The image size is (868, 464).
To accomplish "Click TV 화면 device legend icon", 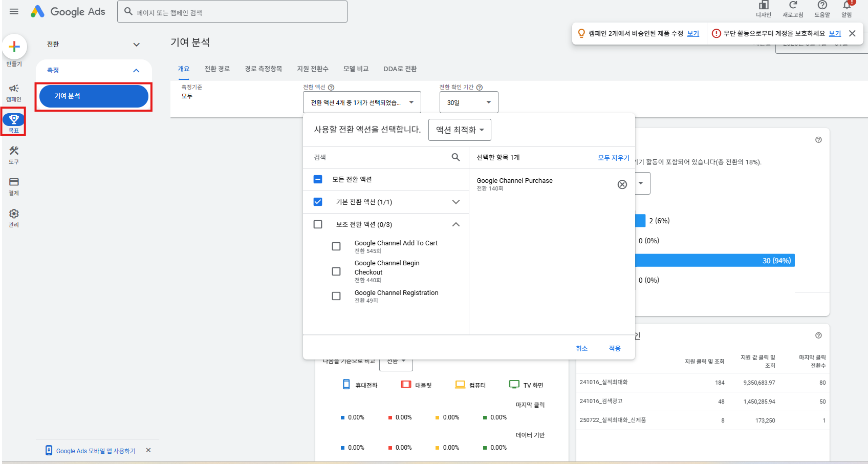I will pyautogui.click(x=514, y=384).
